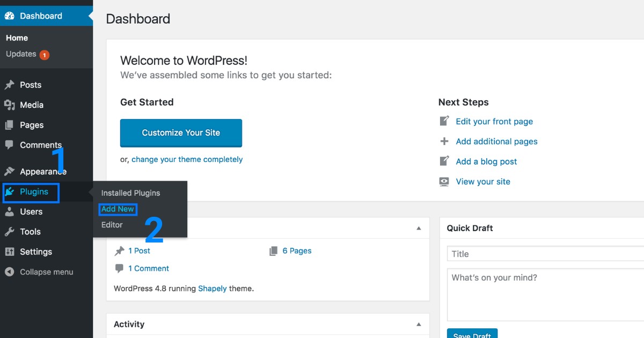Collapse the admin sidebar menu

(39, 272)
